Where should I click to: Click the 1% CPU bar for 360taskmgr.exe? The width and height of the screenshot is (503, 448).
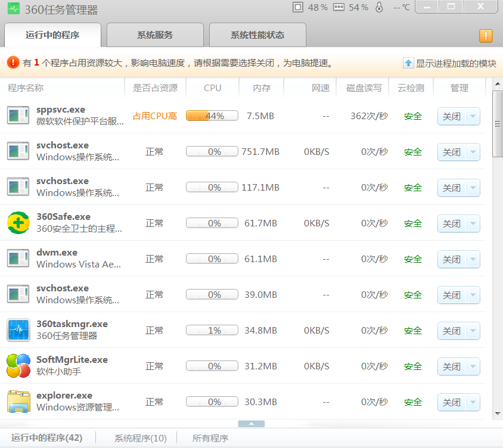pyautogui.click(x=212, y=330)
